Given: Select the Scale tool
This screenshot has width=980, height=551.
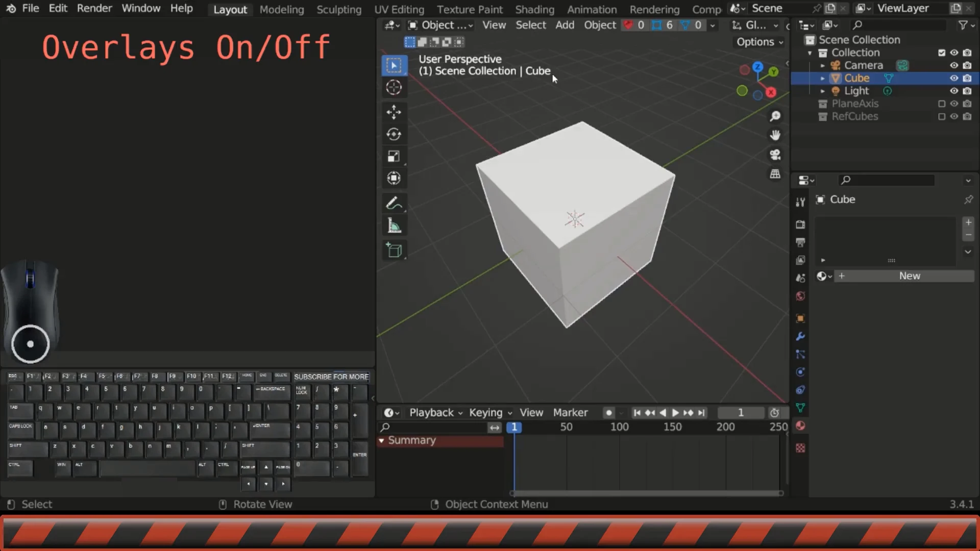Looking at the screenshot, I should tap(394, 156).
